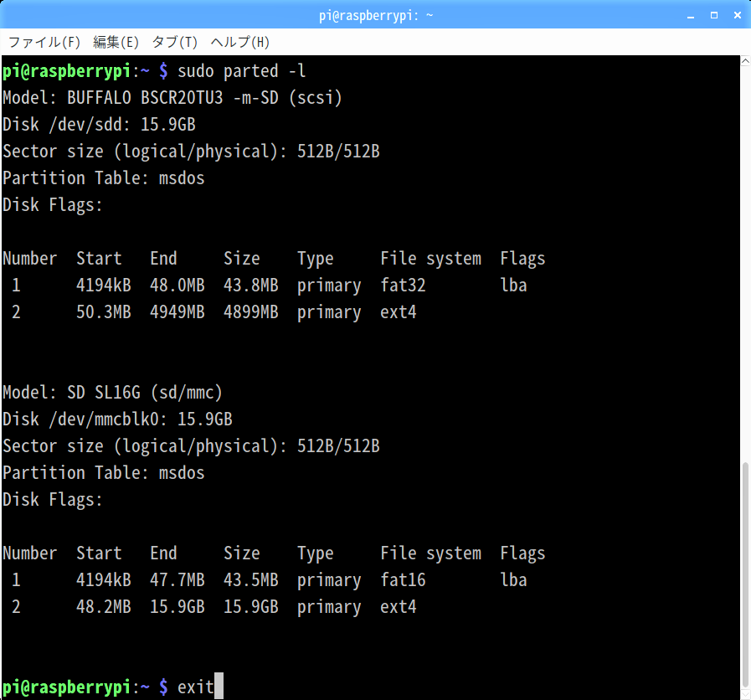The width and height of the screenshot is (751, 700).
Task: Click 'Model: BUFFALO BSCR20TU3 -m-SD (scsi)' line
Action: click(x=172, y=98)
